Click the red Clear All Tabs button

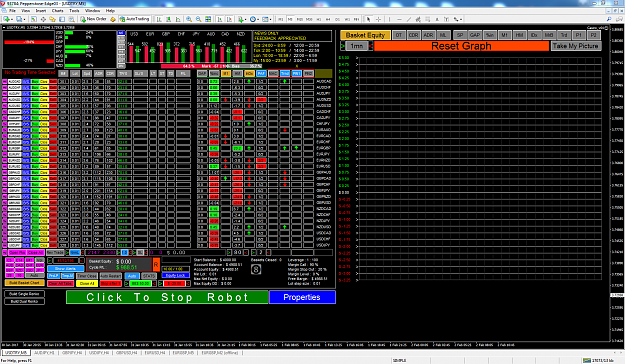coord(61,283)
